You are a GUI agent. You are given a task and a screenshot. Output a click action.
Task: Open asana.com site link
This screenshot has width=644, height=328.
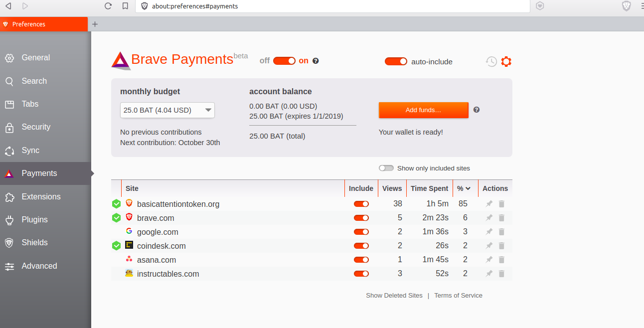(157, 260)
